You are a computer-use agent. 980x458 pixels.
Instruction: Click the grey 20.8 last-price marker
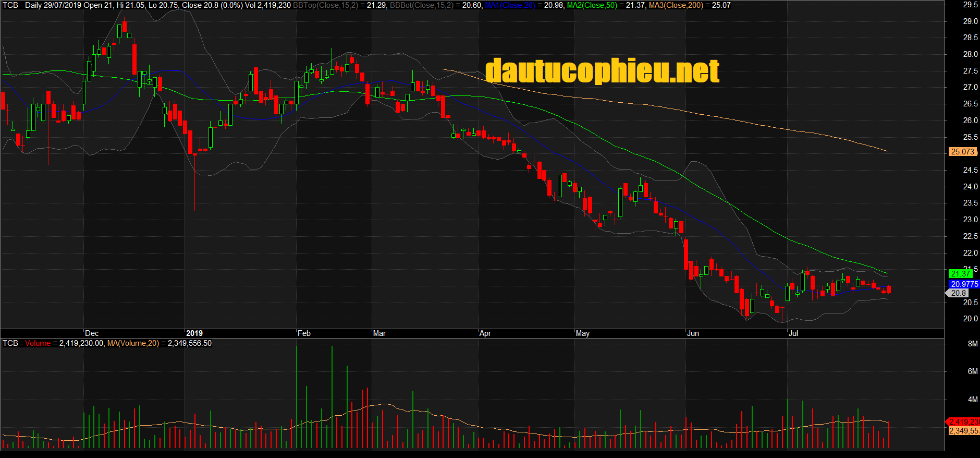958,293
